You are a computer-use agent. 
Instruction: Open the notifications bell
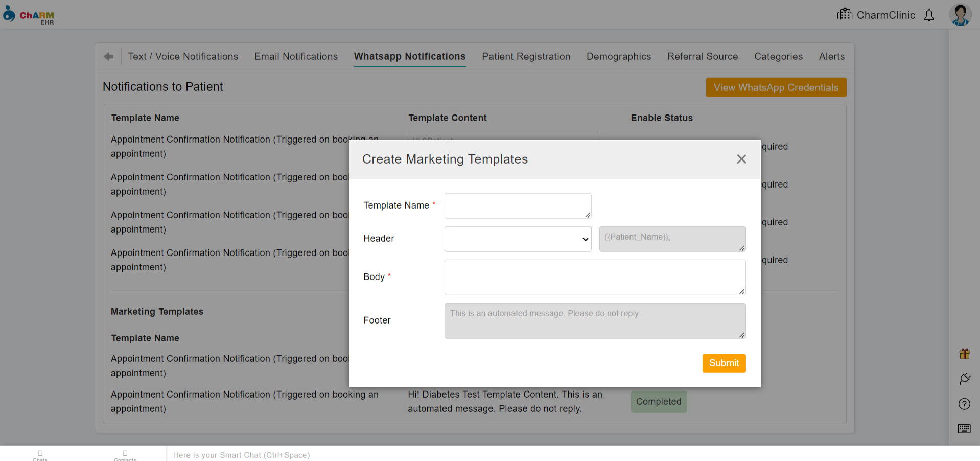929,15
